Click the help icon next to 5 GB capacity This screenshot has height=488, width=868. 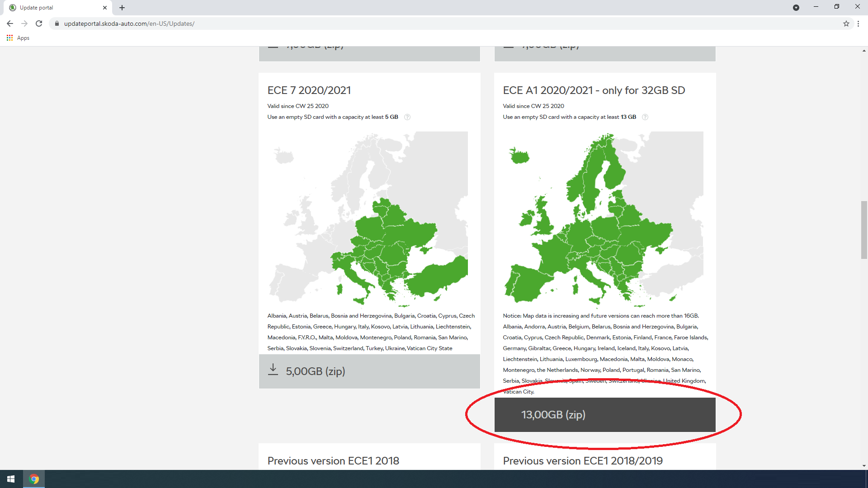[407, 117]
